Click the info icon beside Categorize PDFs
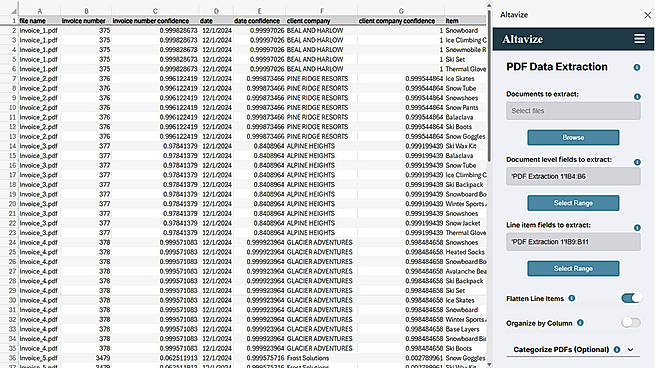The width and height of the screenshot is (655, 368). [x=617, y=350]
